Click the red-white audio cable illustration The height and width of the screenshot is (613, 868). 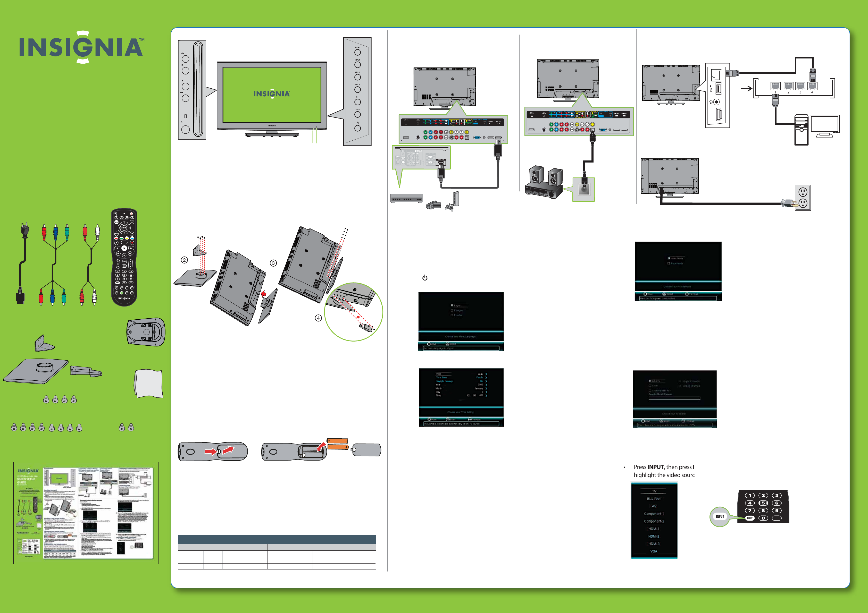(90, 265)
